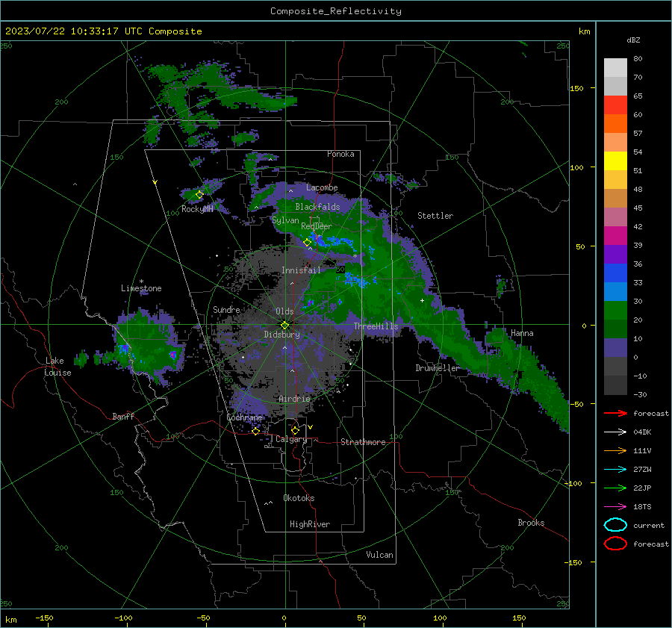Screen dimensions: 672x628
Task: Click the dBZ legend heading
Action: click(x=633, y=40)
